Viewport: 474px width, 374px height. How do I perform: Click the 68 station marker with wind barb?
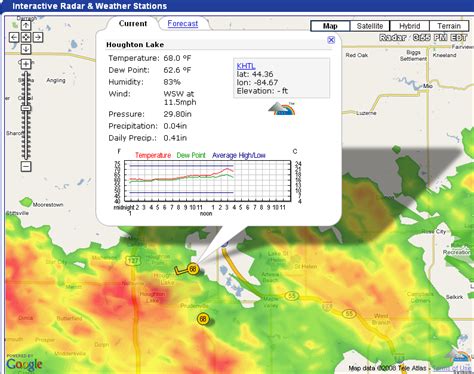[193, 269]
